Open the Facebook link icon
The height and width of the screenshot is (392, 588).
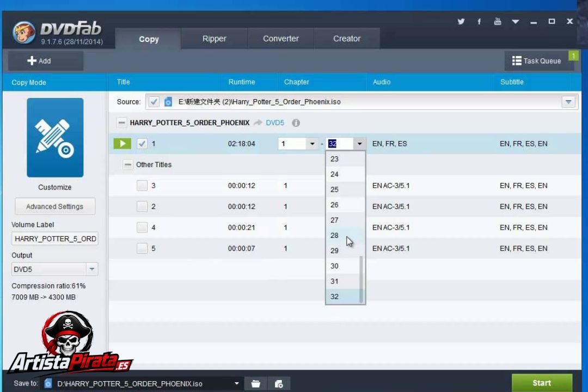click(479, 21)
